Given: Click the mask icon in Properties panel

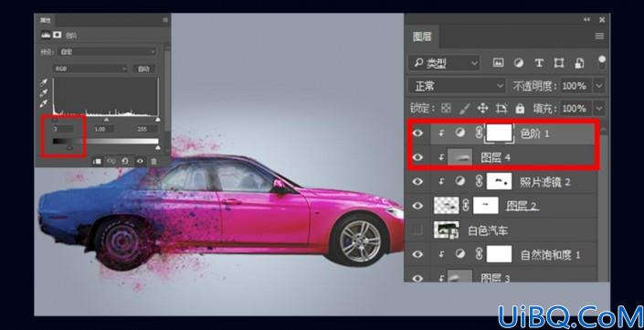Looking at the screenshot, I should pos(57,35).
